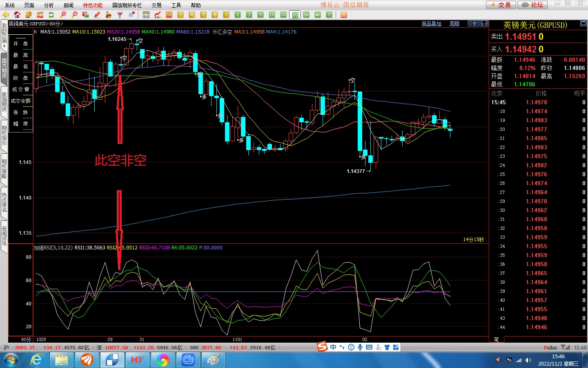Click the IME microphone voice input icon
This screenshot has width=588, height=368.
[x=360, y=347]
